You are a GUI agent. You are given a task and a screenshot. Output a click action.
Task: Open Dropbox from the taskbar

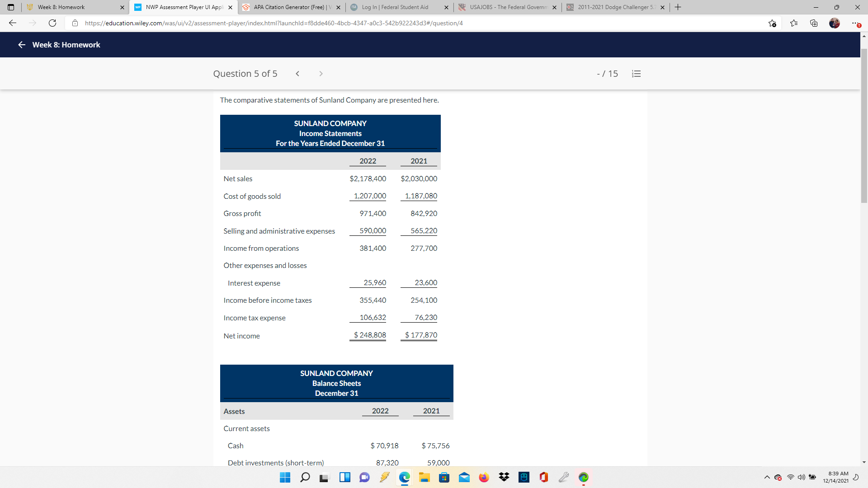pos(504,477)
